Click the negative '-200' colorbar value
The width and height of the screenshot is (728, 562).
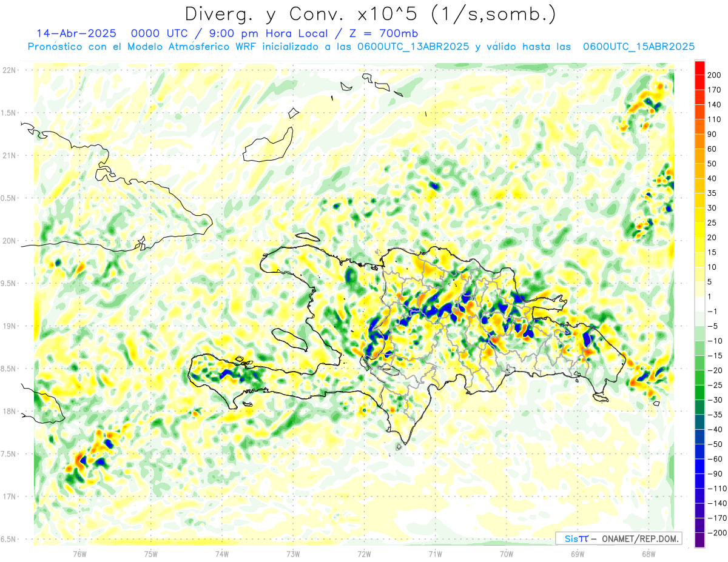click(x=717, y=532)
